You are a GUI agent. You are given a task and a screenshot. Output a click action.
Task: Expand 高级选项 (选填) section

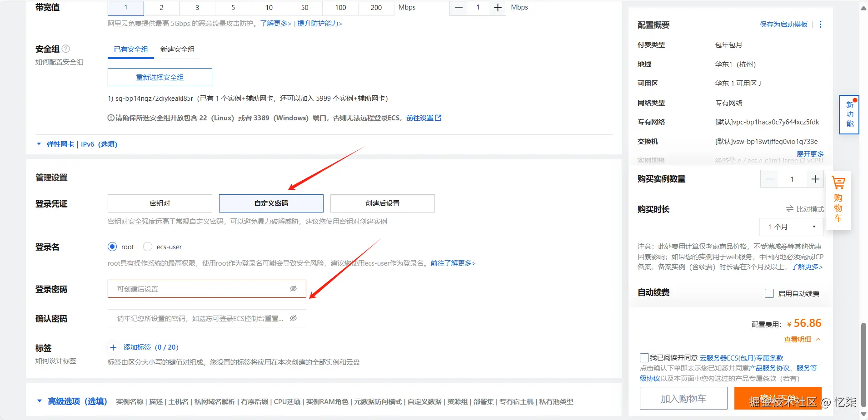click(72, 401)
